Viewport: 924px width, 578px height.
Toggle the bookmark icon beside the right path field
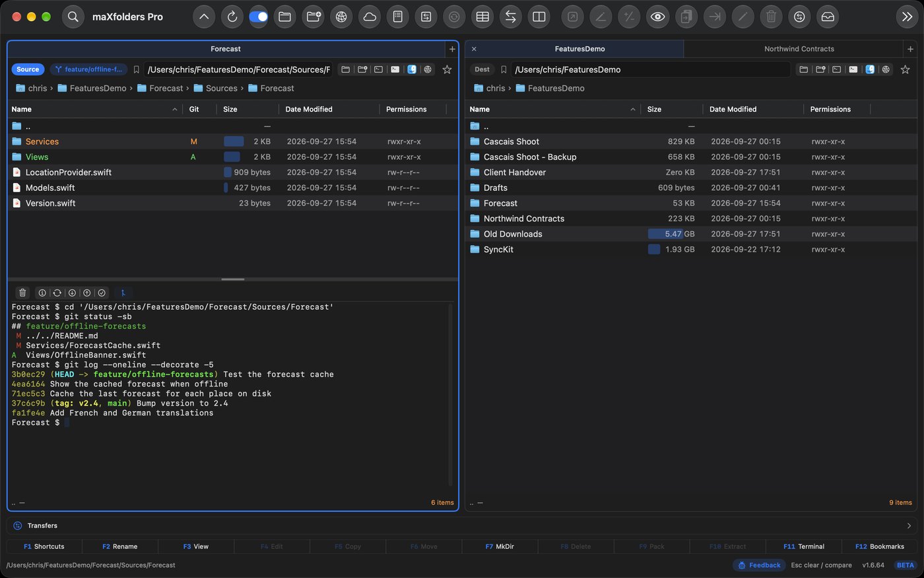(x=504, y=69)
